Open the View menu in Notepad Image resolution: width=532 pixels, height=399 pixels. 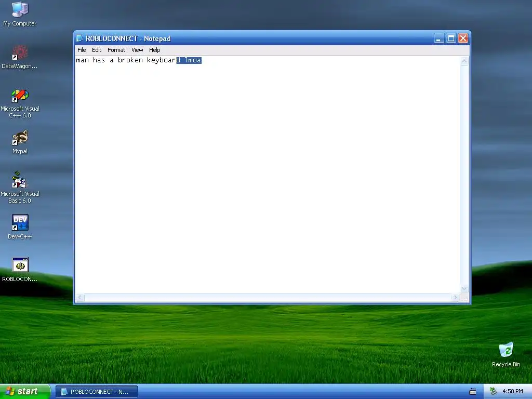pos(137,50)
